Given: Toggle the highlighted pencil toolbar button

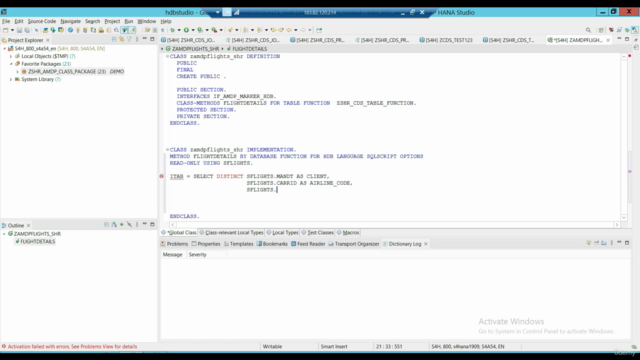Looking at the screenshot, I should [x=132, y=30].
